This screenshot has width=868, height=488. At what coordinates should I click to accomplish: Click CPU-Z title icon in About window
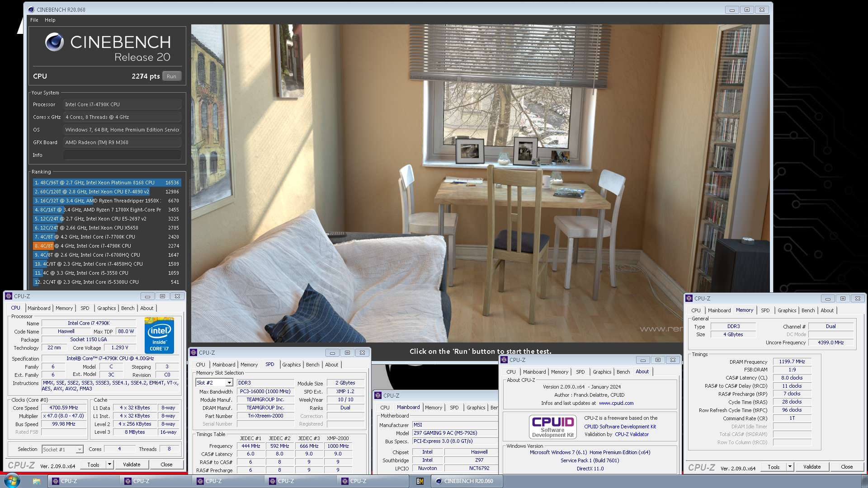[x=504, y=360]
